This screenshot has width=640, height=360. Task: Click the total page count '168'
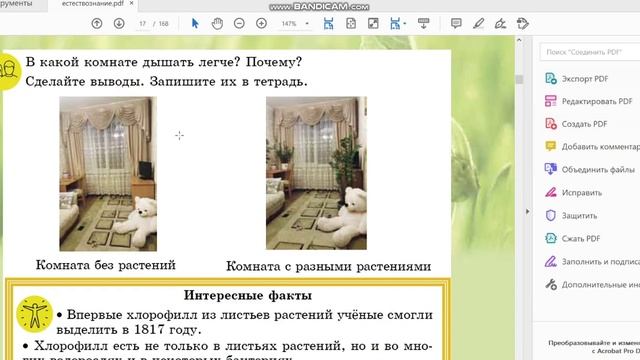[x=164, y=24]
